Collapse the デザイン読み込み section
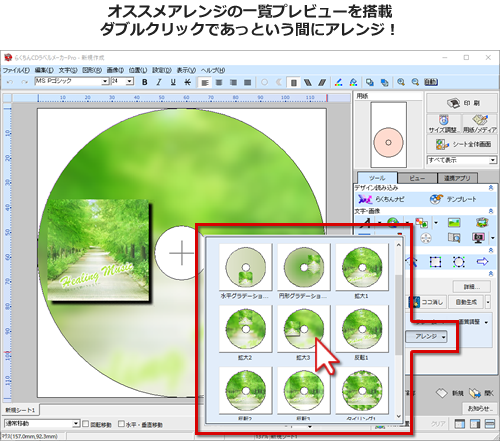Screen dimensions: 500x447 pyautogui.click(x=491, y=188)
